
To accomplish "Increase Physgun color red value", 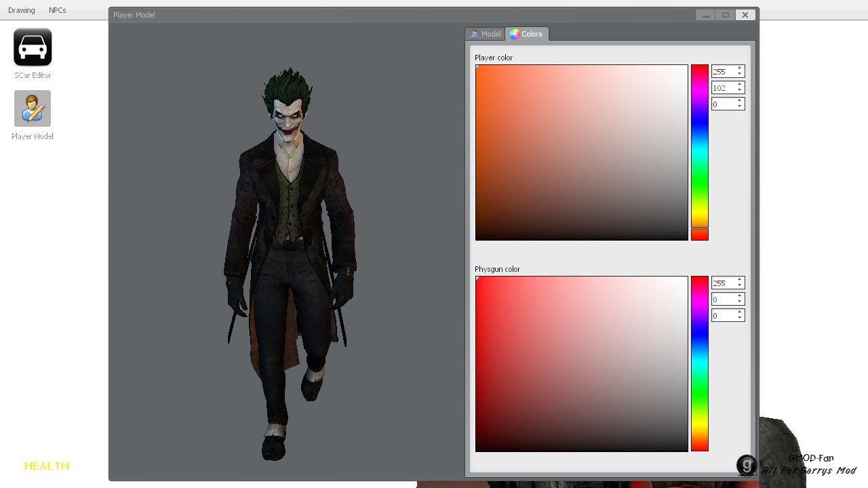I will (x=740, y=280).
